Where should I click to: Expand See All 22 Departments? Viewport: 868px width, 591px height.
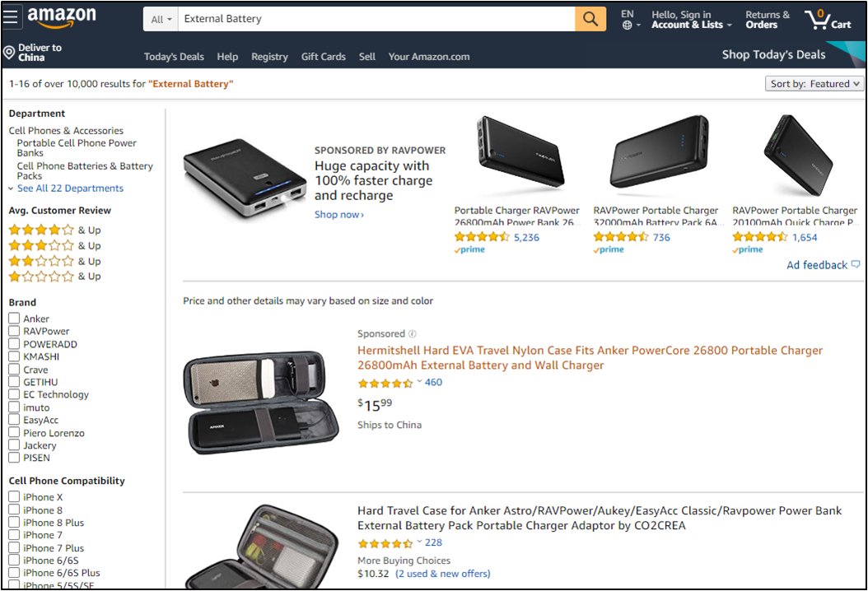point(70,188)
